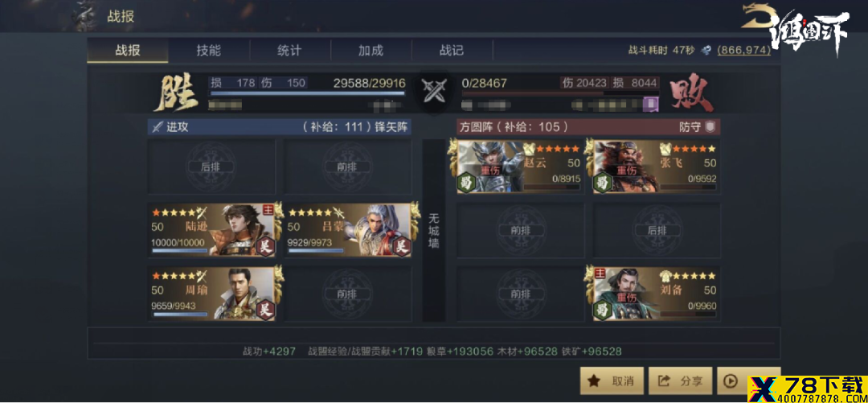Viewport: 868px width, 403px height.
Task: Open 周瑜 general card
Action: click(211, 294)
